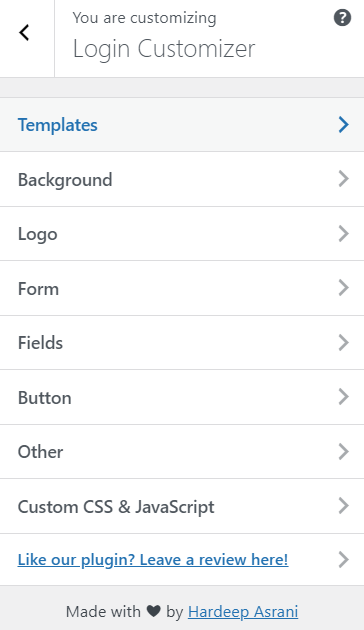Click chevron beside Custom CSS & JavaScript
Image resolution: width=364 pixels, height=630 pixels.
344,506
